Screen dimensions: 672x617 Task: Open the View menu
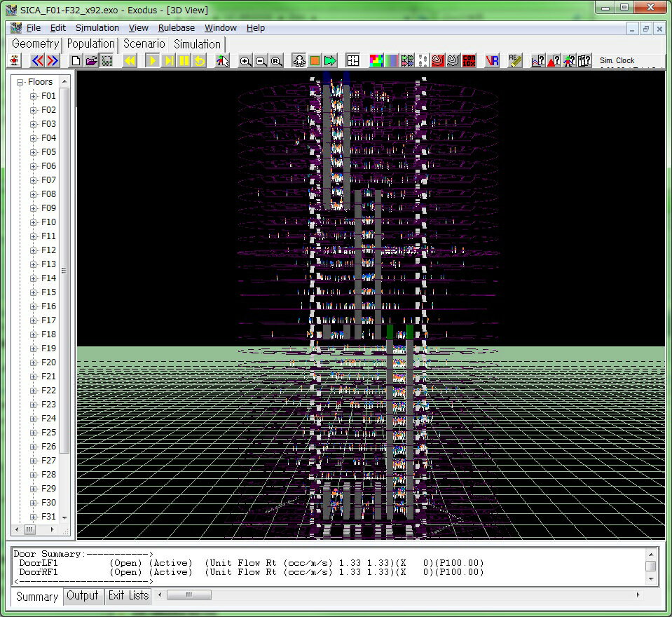139,28
